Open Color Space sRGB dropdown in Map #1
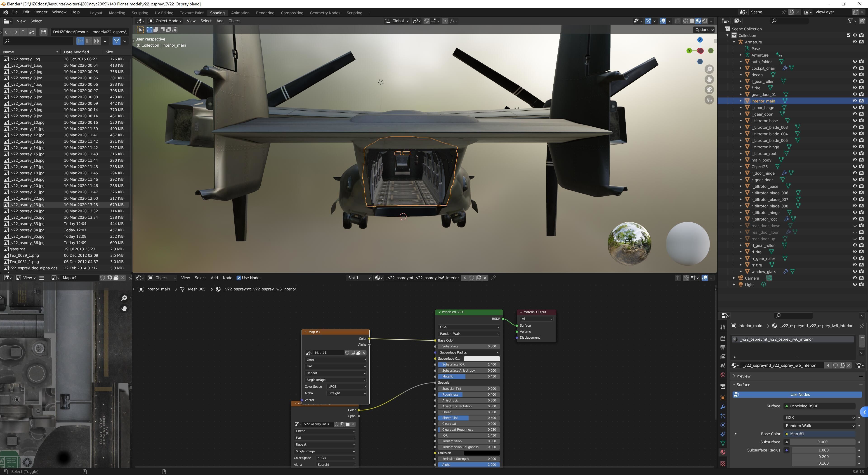Viewport: 868px width, 475px height. [x=346, y=387]
